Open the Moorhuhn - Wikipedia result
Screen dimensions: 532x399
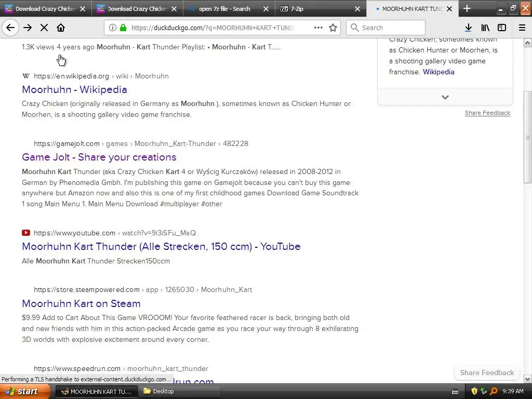tap(74, 89)
